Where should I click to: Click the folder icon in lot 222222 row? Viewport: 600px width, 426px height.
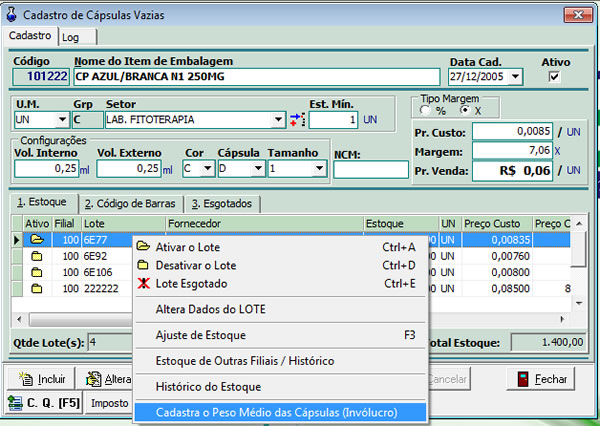[x=37, y=288]
